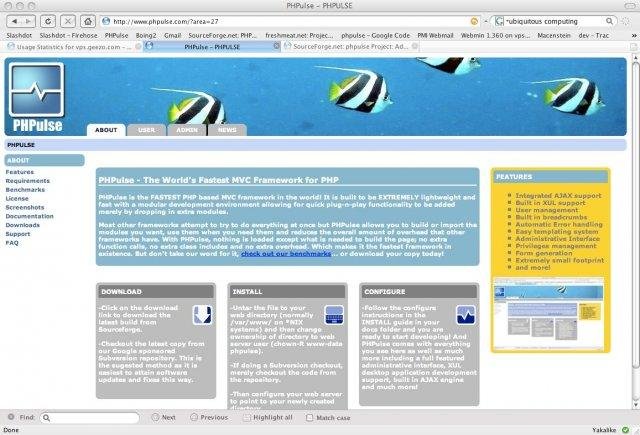Open the Gmail bookmark
The width and height of the screenshot is (640, 435).
172,36
